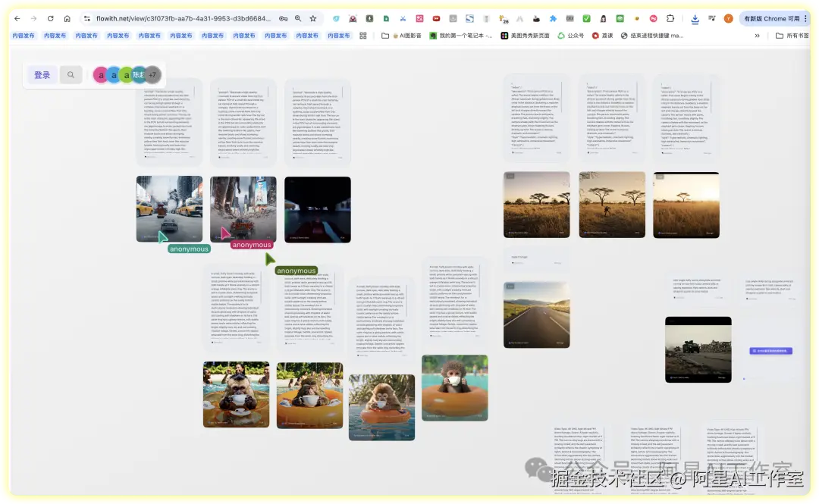Open the media controls music-note icon
The image size is (819, 504).
(x=711, y=18)
